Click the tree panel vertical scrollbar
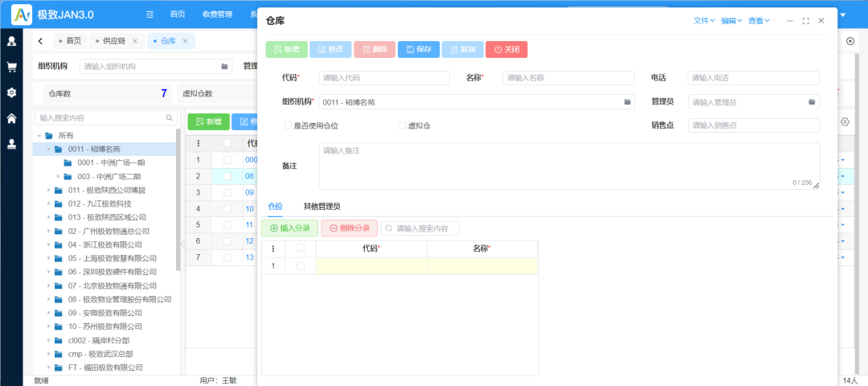Image resolution: width=868 pixels, height=386 pixels. 178,199
